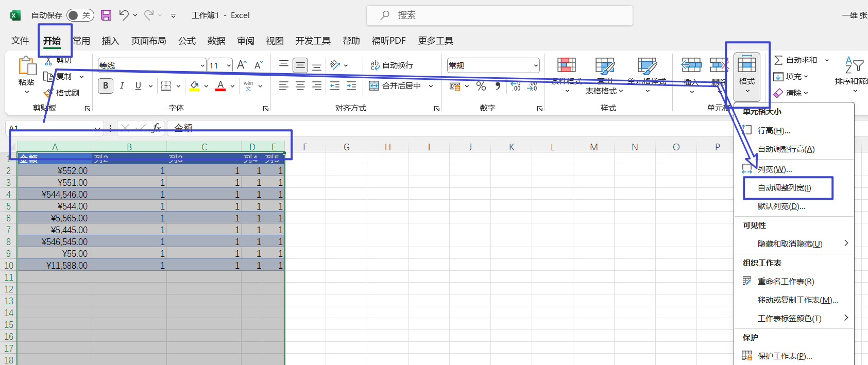
Task: Open the number format dropdown (常规)
Action: tap(536, 65)
